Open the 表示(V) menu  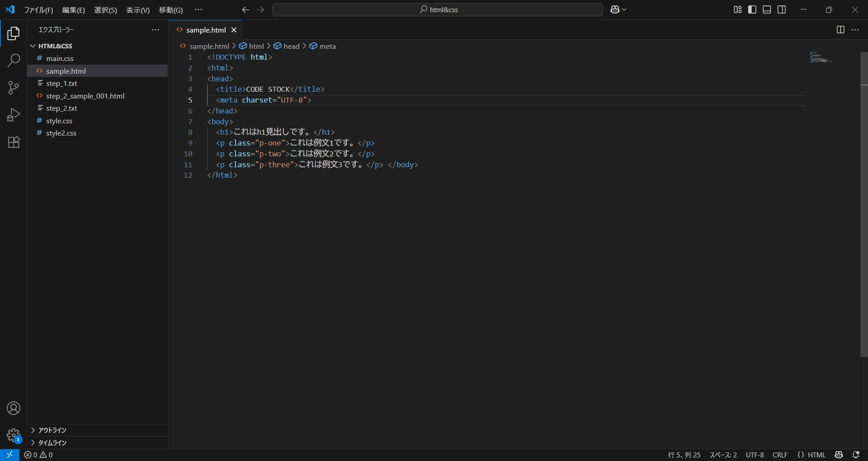point(137,10)
